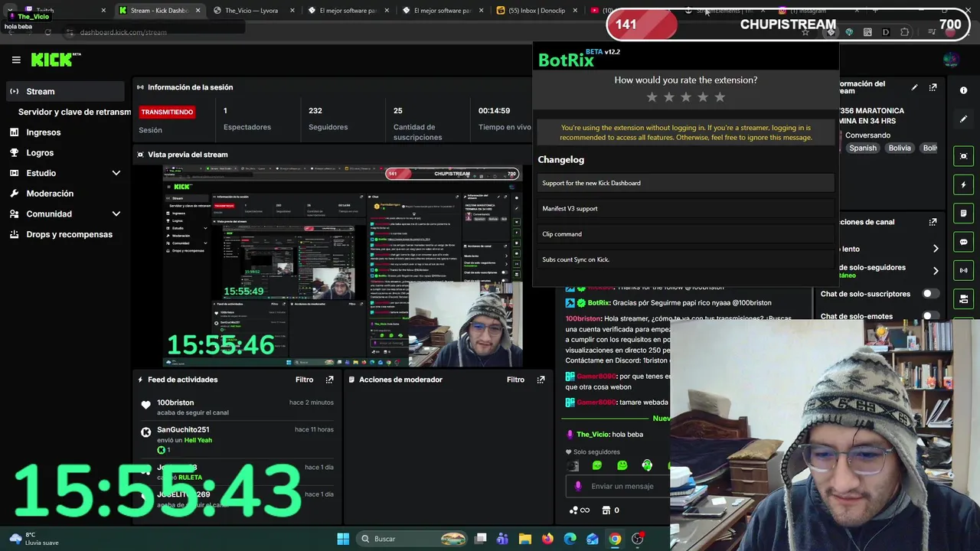Screen dimensions: 980x551
Task: Click the stream preview thumbnail
Action: [x=343, y=266]
